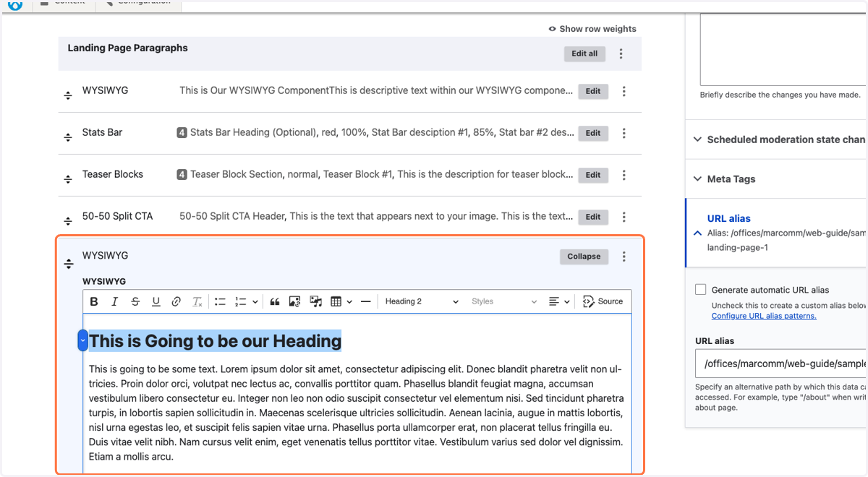Open the table options dropdown arrow
The height and width of the screenshot is (477, 868).
349,302
